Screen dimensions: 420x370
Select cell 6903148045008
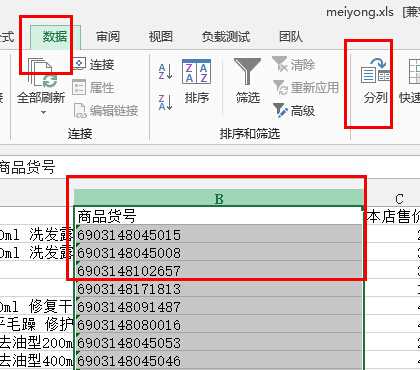pos(219,252)
